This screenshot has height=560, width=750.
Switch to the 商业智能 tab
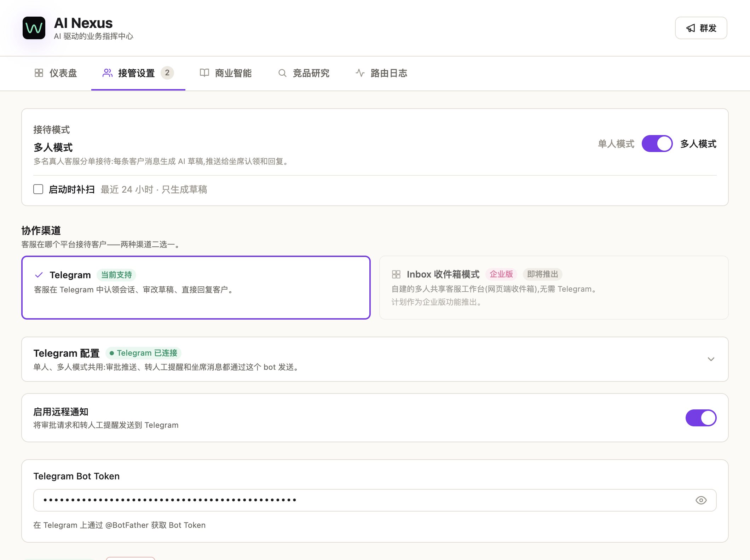pos(226,73)
